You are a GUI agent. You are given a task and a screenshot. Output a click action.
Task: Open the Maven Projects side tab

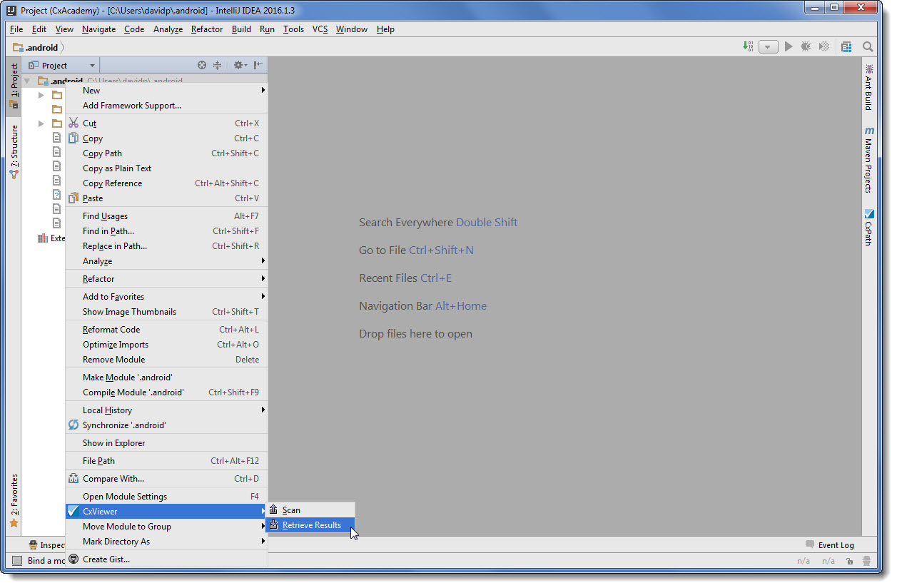pyautogui.click(x=868, y=160)
